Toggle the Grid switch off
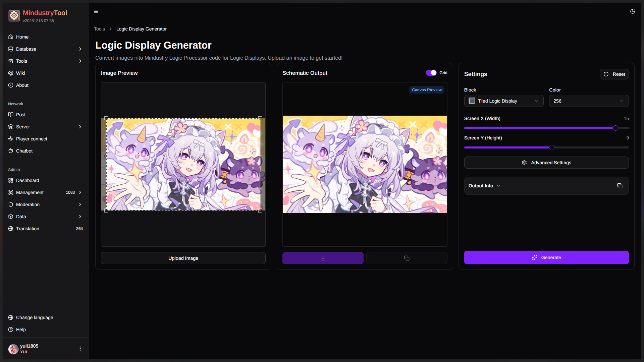This screenshot has width=644, height=362. pos(431,73)
